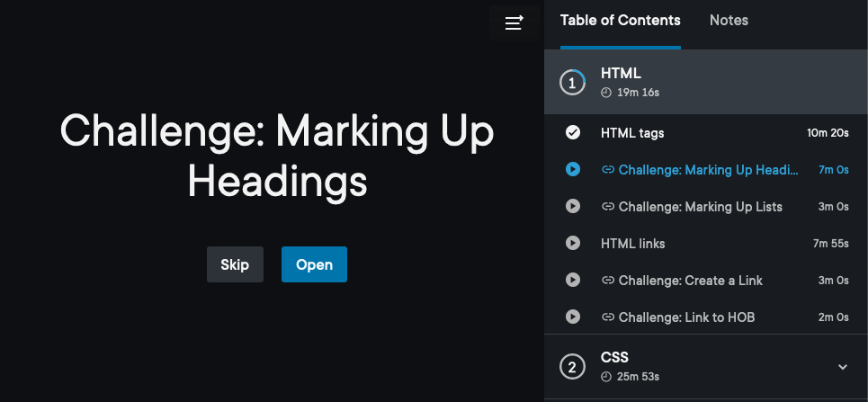Click play icon for Challenge: Link to HOB
This screenshot has height=402, width=868.
(x=573, y=317)
